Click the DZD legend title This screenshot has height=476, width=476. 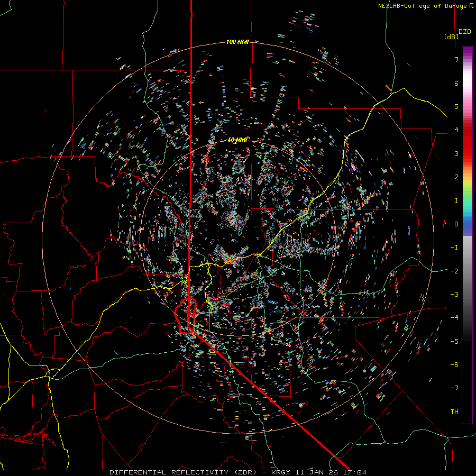tap(464, 32)
